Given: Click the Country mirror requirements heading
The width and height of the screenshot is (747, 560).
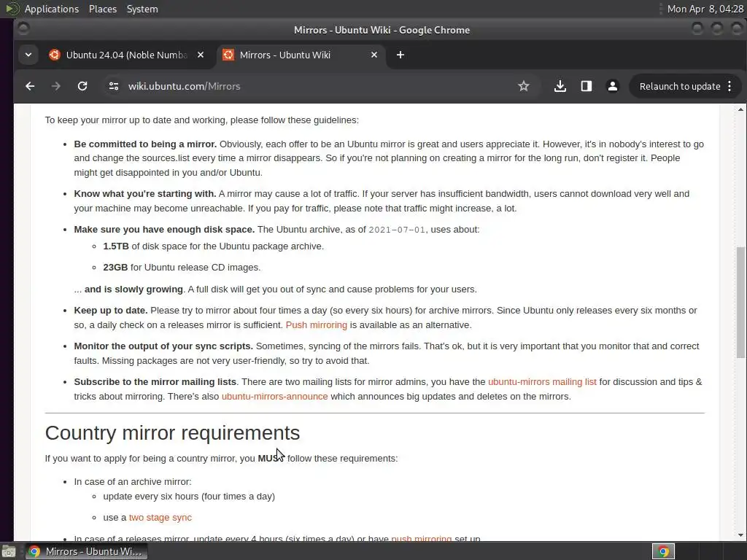Looking at the screenshot, I should (x=172, y=433).
